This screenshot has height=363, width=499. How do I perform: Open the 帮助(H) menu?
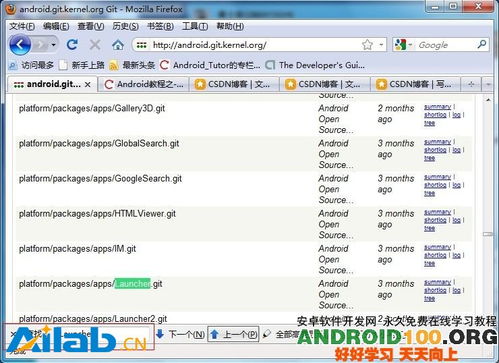pyautogui.click(x=230, y=26)
